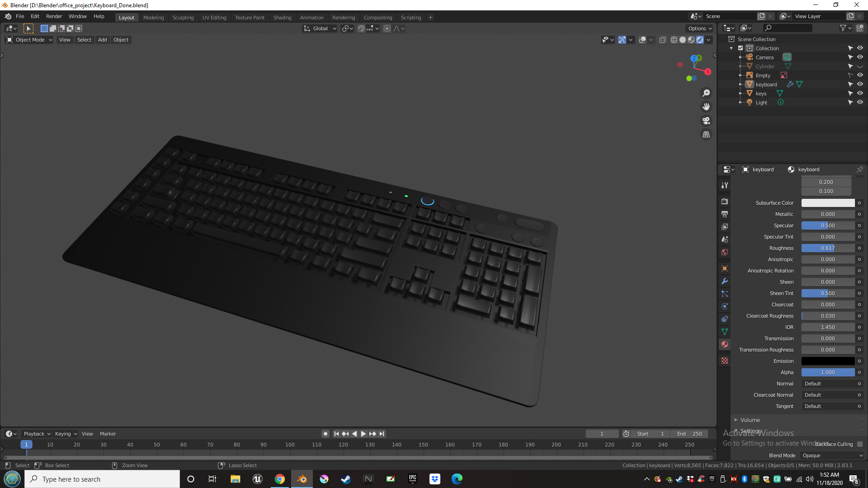Click the camera view icon in viewport sidebar

[x=706, y=121]
